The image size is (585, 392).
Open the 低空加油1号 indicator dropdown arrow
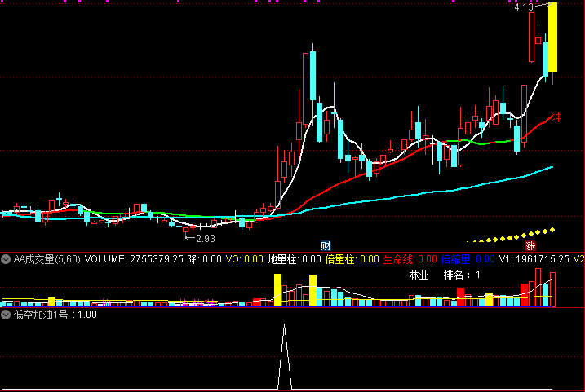click(6, 315)
